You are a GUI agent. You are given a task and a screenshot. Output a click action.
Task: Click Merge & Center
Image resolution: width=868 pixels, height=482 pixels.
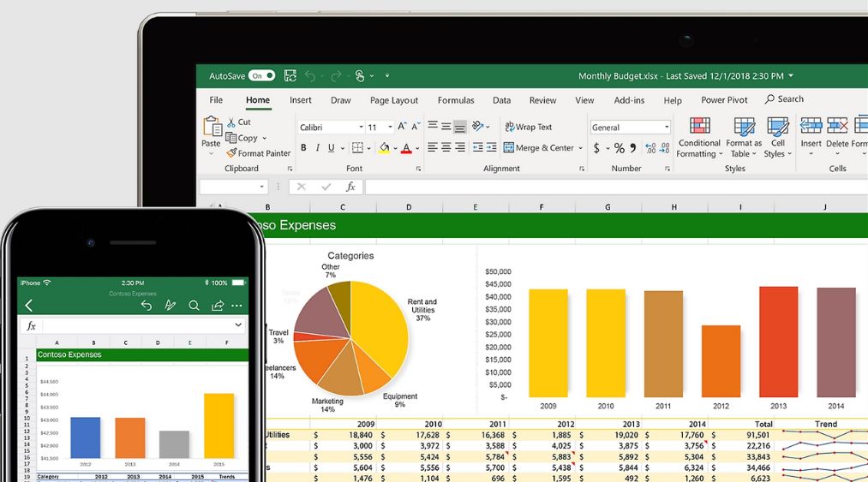tap(539, 148)
